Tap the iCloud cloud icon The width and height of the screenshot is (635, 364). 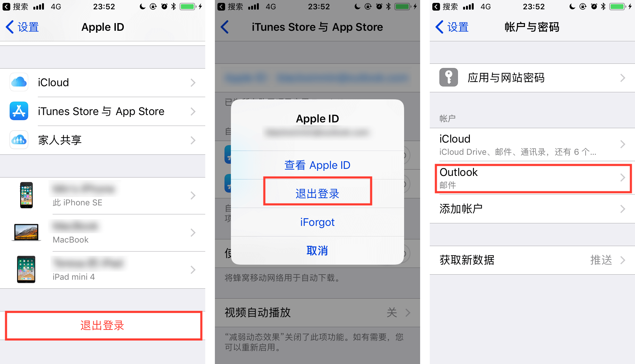pos(19,82)
